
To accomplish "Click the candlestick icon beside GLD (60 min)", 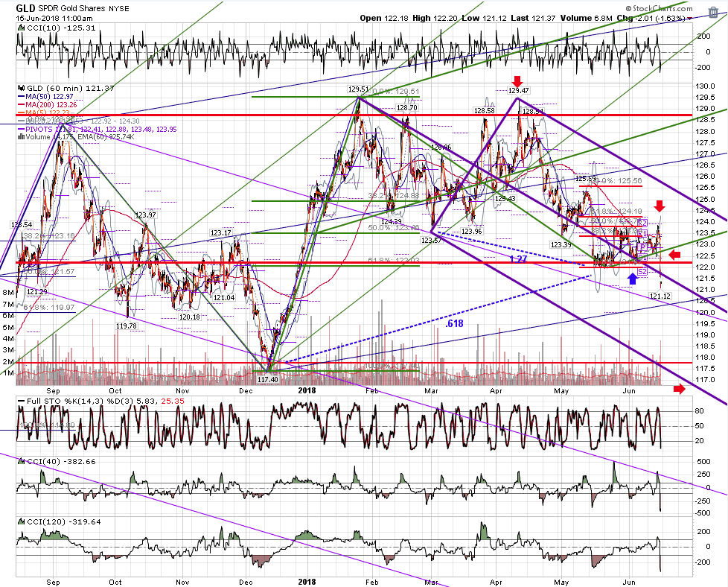I will [x=22, y=88].
